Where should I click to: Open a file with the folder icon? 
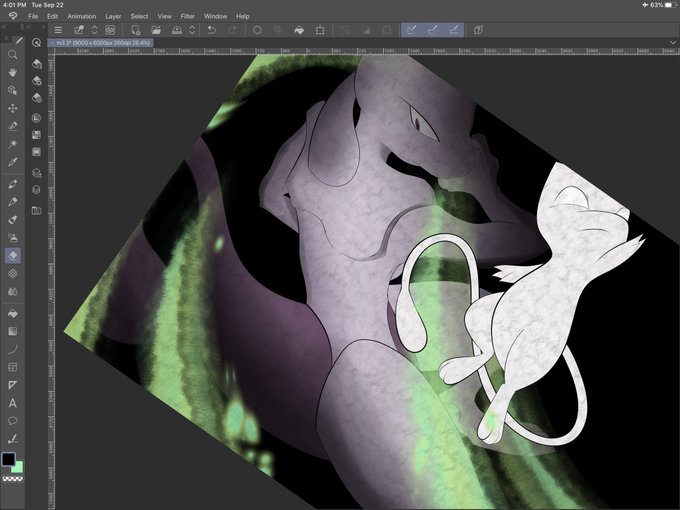tap(156, 30)
